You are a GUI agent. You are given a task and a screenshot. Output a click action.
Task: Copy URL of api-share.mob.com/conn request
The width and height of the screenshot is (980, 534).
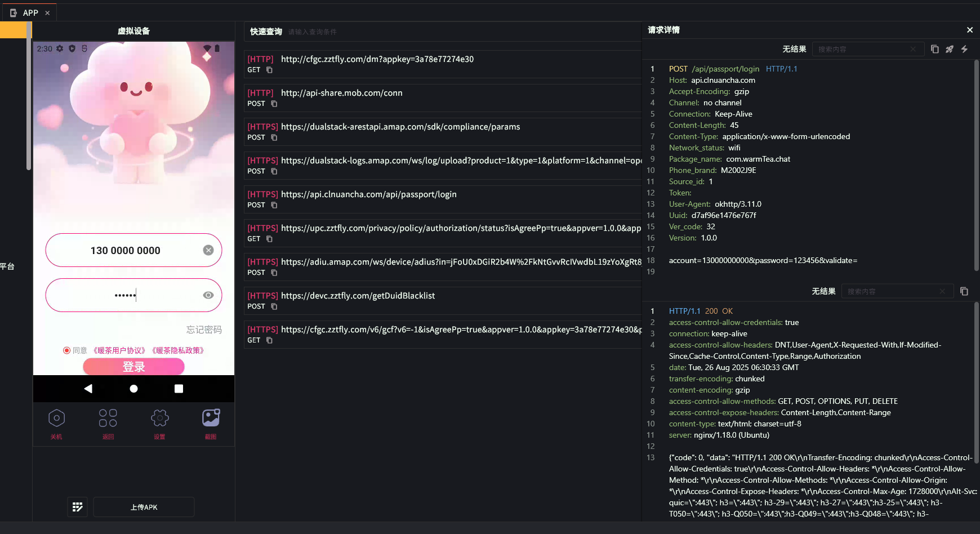tap(274, 104)
